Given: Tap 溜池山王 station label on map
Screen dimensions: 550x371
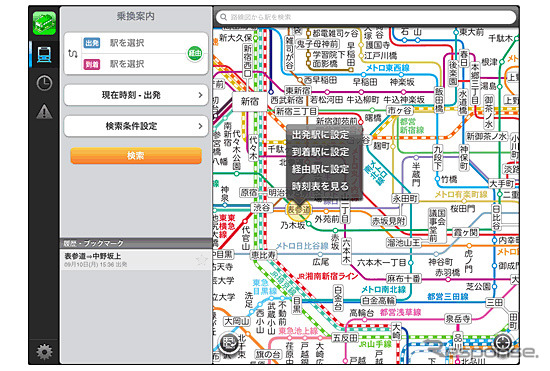Looking at the screenshot, I should (x=403, y=242).
